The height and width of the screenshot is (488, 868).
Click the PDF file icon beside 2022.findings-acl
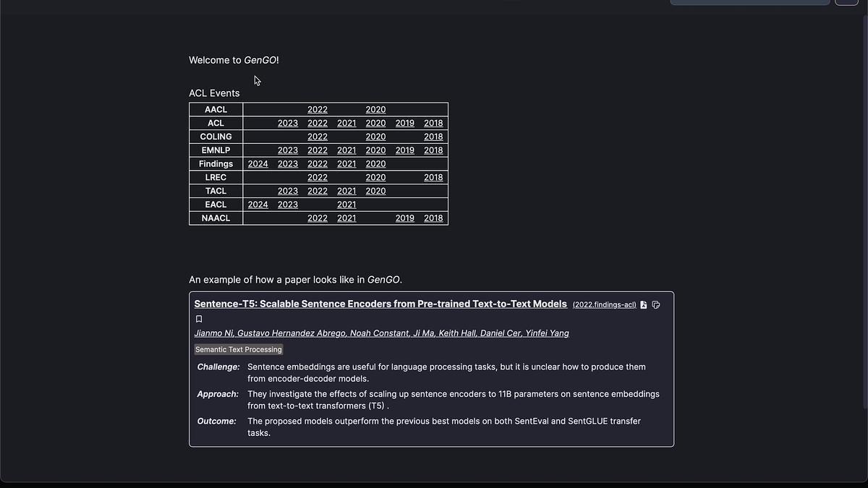[x=644, y=305]
